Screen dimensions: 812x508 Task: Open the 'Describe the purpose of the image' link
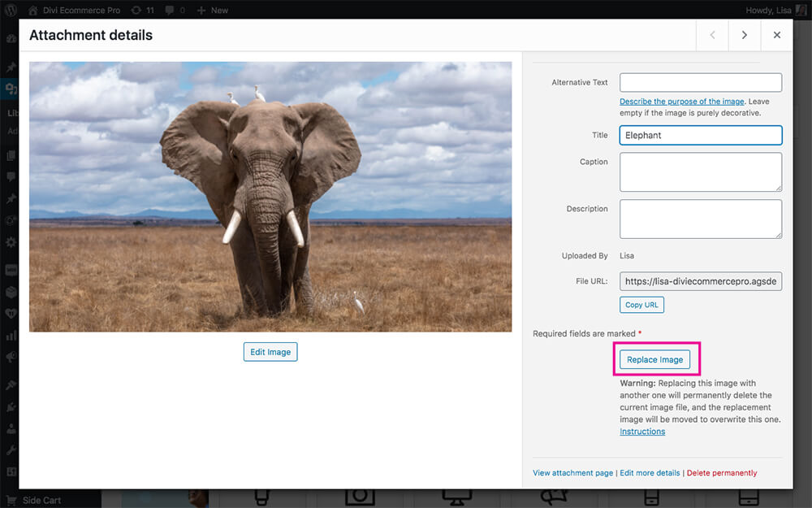(681, 102)
